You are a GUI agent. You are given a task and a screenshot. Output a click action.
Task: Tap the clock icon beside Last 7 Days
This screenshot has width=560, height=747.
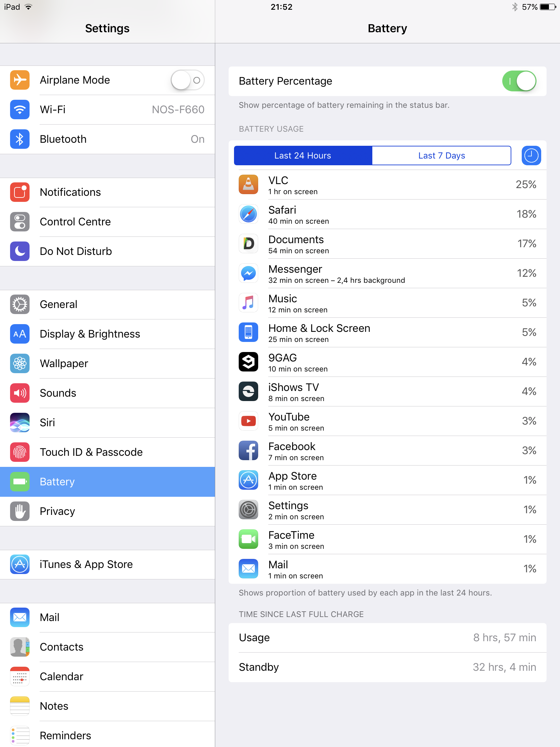[531, 155]
